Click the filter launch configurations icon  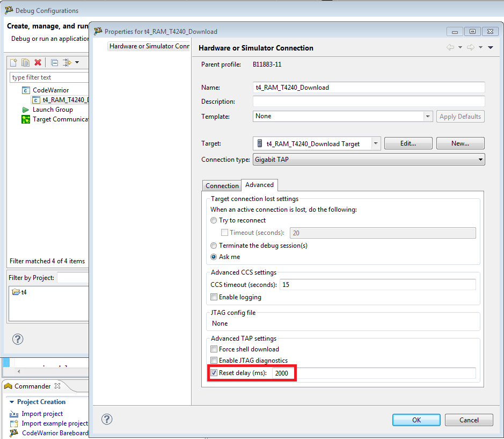coord(67,62)
